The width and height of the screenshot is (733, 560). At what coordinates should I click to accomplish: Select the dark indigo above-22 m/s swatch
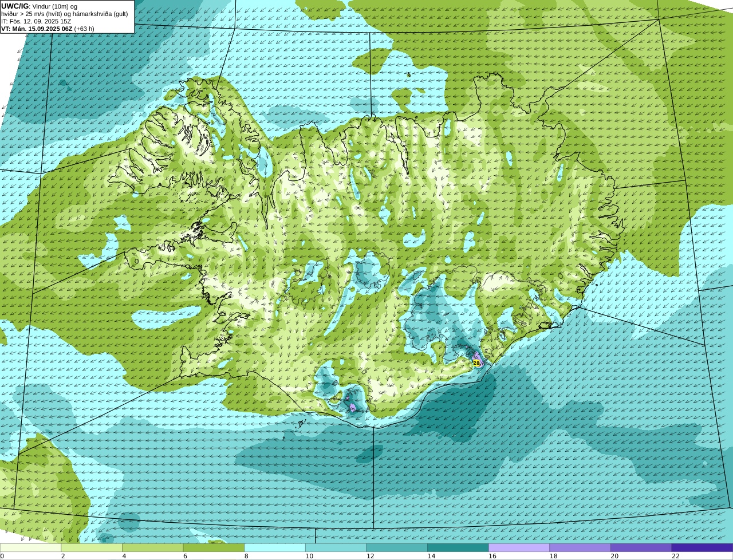pyautogui.click(x=702, y=547)
